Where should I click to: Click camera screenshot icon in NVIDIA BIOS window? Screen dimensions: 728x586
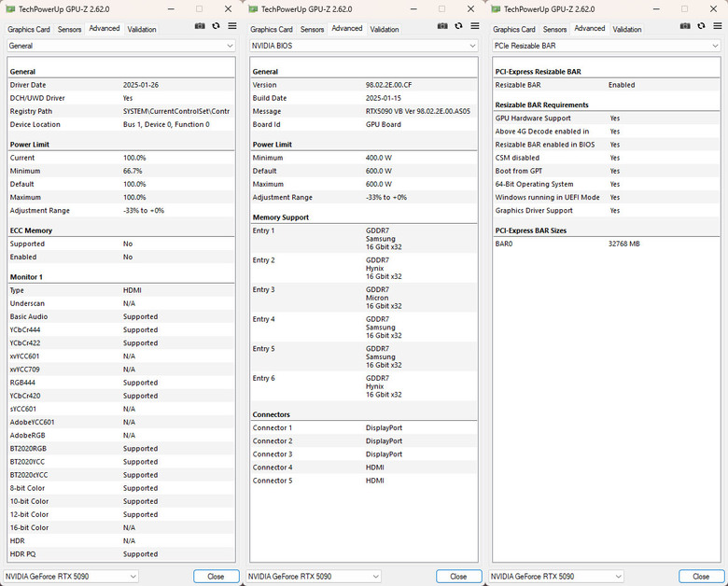point(442,26)
